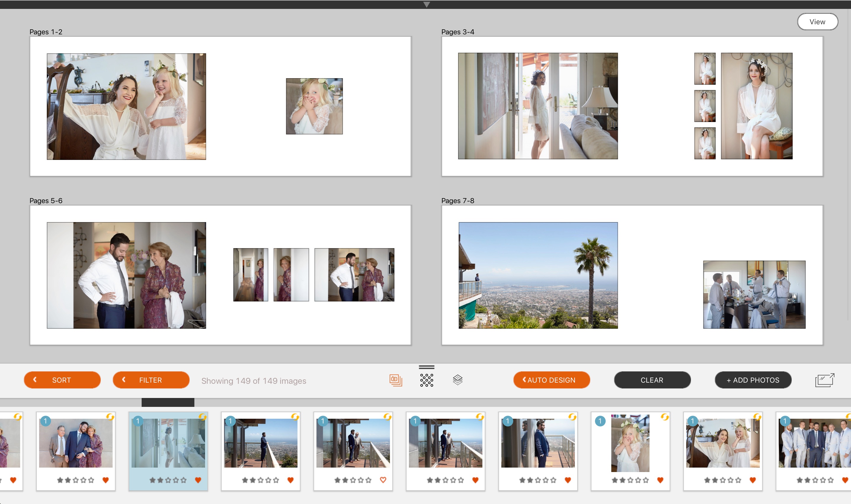Image resolution: width=851 pixels, height=504 pixels.
Task: Select large bride and flower girl photo on Pages 1-2
Action: point(127,106)
